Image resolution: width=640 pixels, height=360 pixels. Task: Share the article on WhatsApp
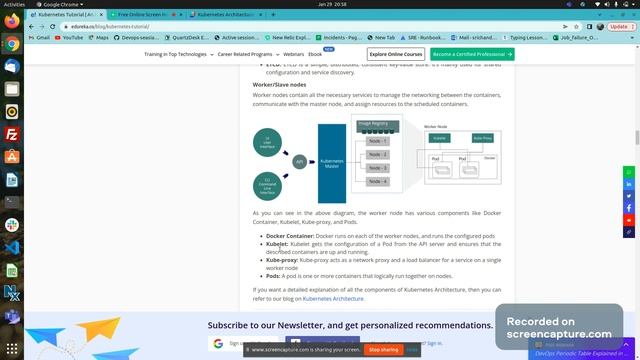(629, 172)
